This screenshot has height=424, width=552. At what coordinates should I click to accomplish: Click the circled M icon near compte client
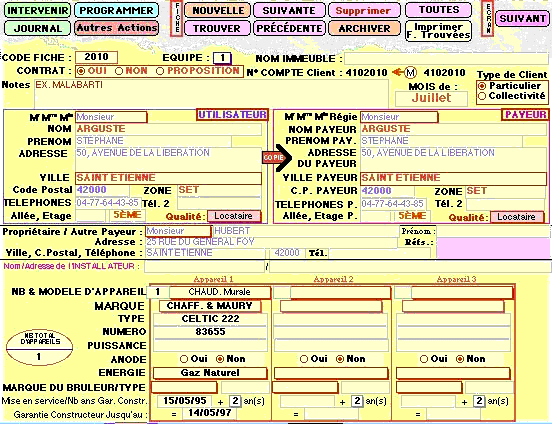[x=410, y=73]
